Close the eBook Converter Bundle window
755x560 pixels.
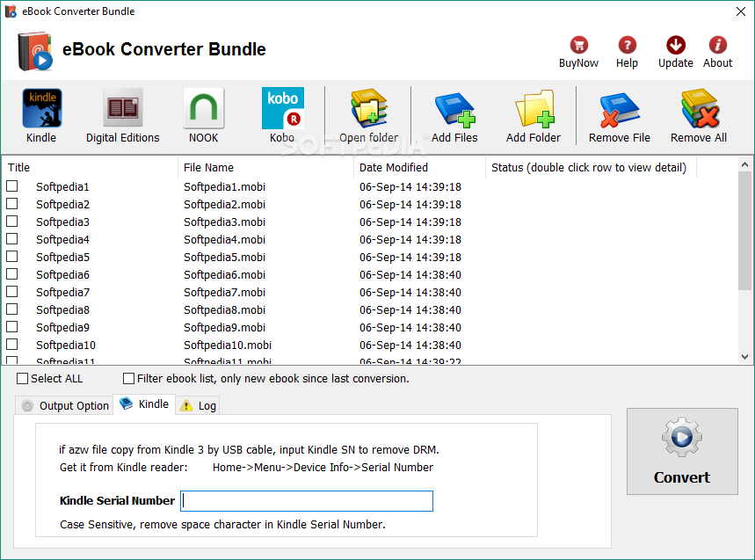tap(741, 11)
